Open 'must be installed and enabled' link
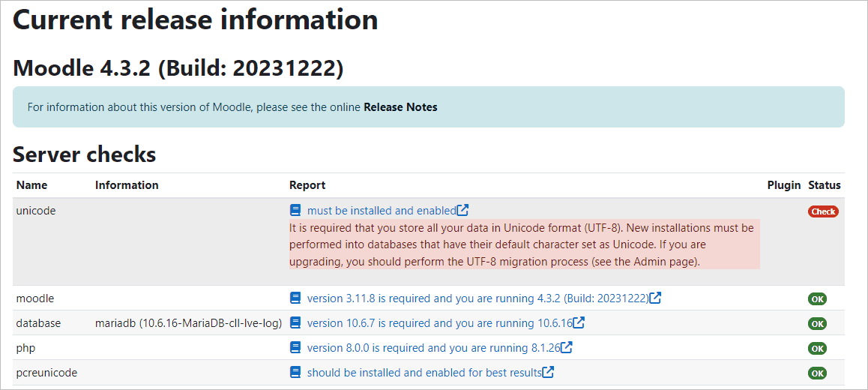This screenshot has width=868, height=390. coord(381,211)
